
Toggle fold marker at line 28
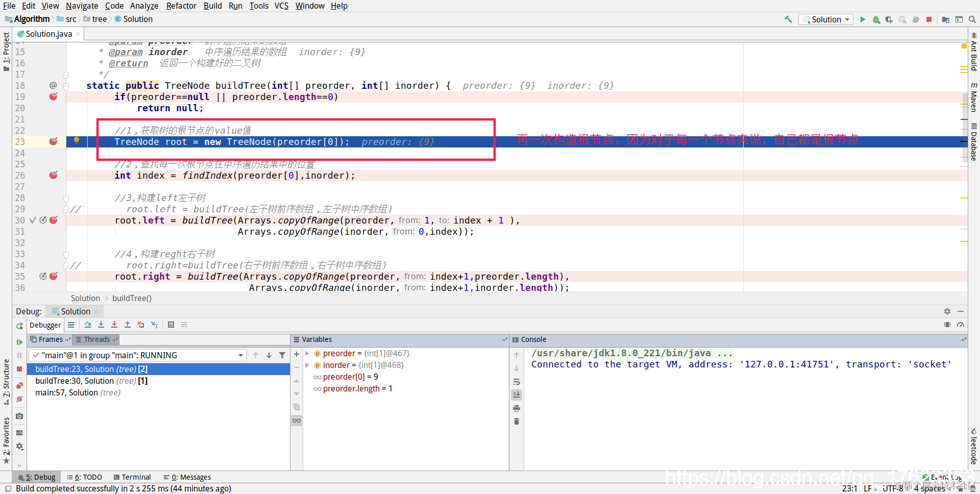coord(66,198)
